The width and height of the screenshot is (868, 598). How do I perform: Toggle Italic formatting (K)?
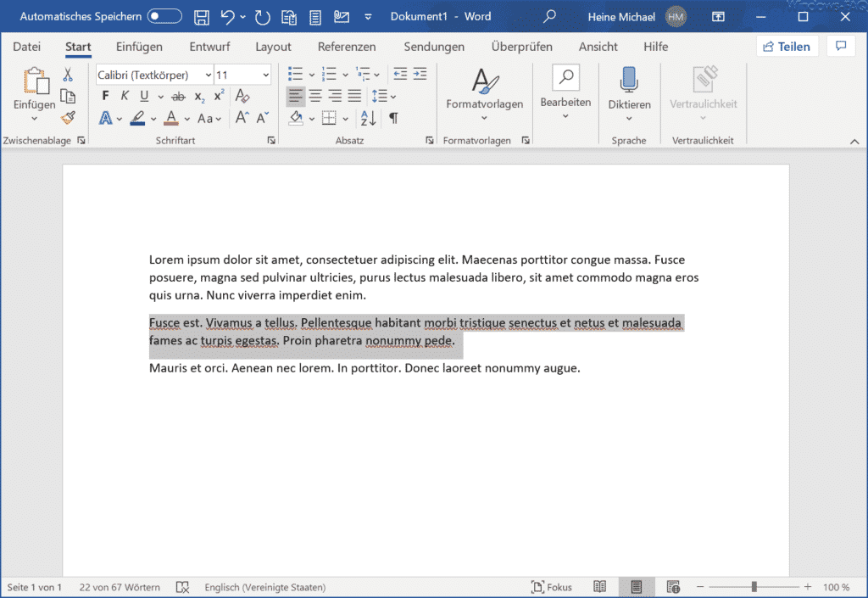click(x=125, y=97)
